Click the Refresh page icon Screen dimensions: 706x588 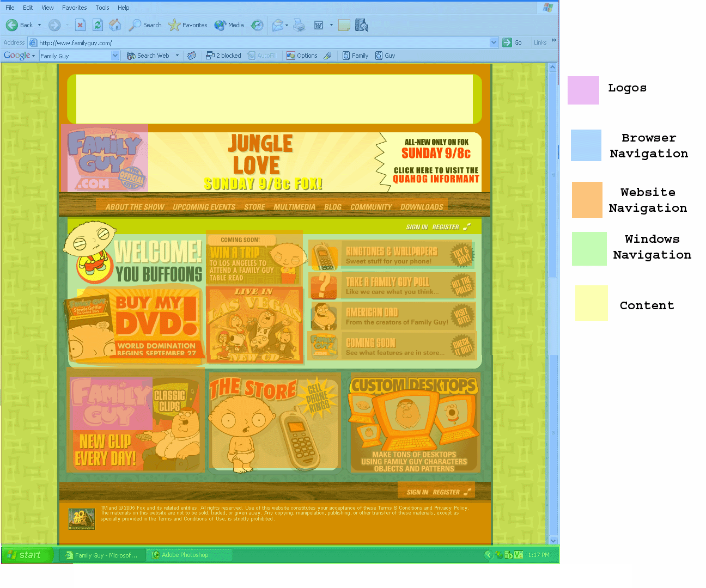click(x=98, y=25)
